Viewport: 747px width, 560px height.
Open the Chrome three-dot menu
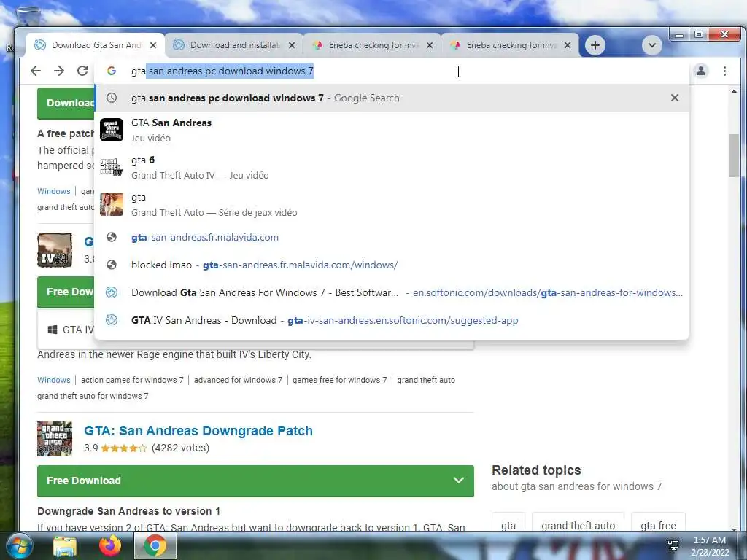(x=724, y=71)
